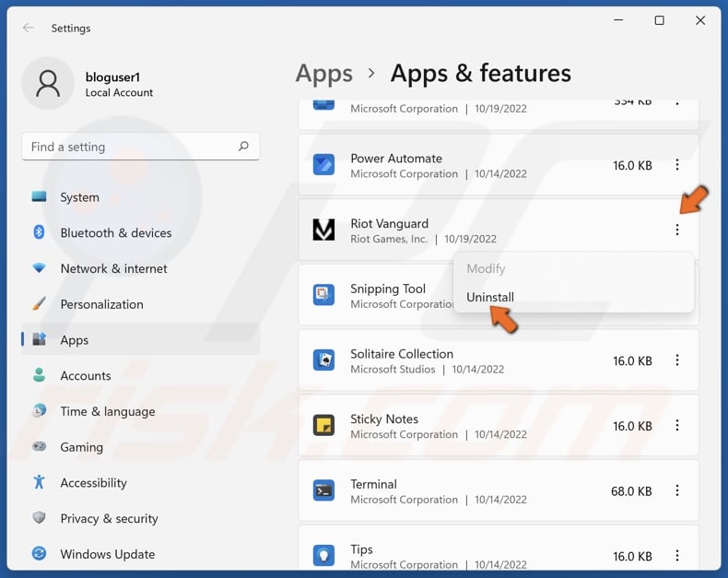728x578 pixels.
Task: Click the search magnifier icon
Action: point(243,147)
